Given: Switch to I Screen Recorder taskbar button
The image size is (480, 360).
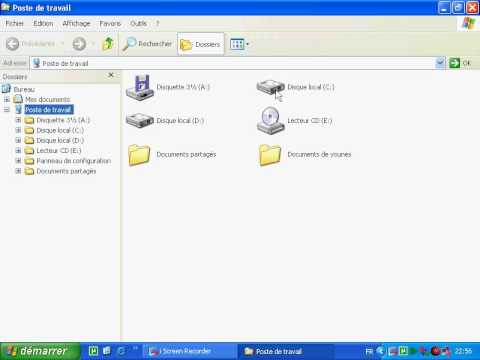Looking at the screenshot, I should 190,351.
